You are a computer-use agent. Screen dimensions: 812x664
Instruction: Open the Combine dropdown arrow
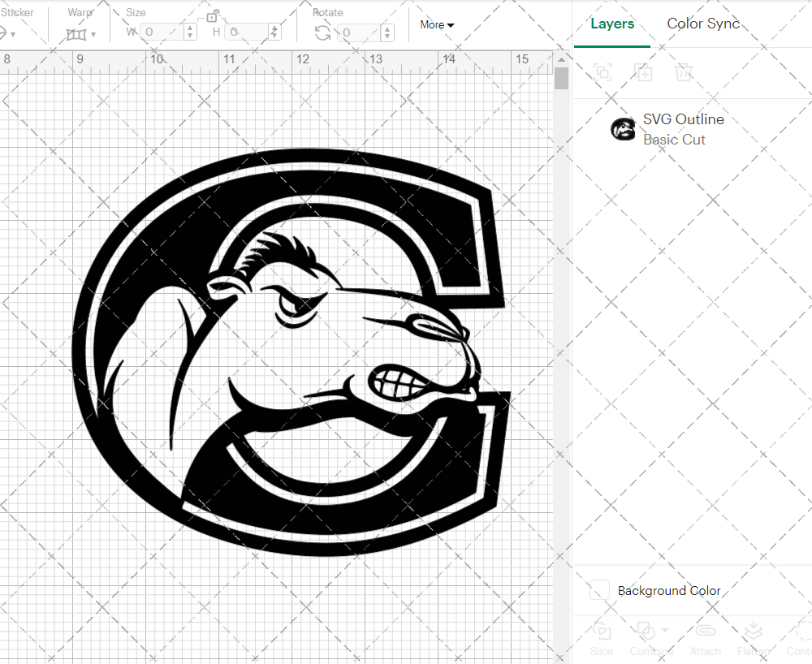[x=664, y=629]
